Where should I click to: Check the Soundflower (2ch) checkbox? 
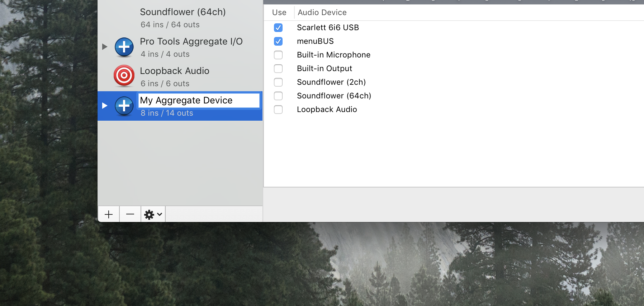coord(278,82)
